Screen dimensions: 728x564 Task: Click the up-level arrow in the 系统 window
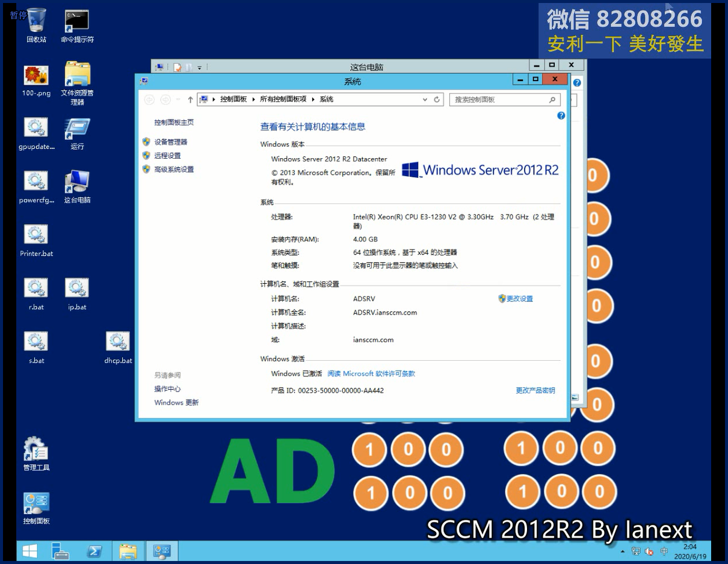pyautogui.click(x=190, y=100)
